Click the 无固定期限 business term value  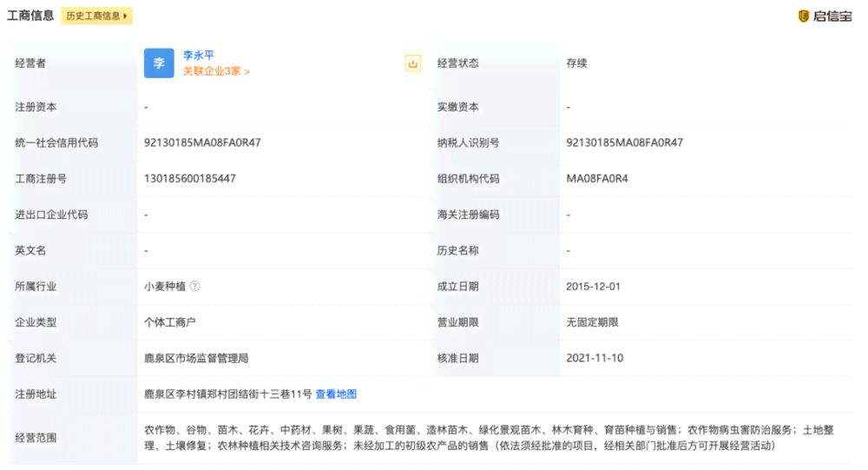tap(592, 322)
